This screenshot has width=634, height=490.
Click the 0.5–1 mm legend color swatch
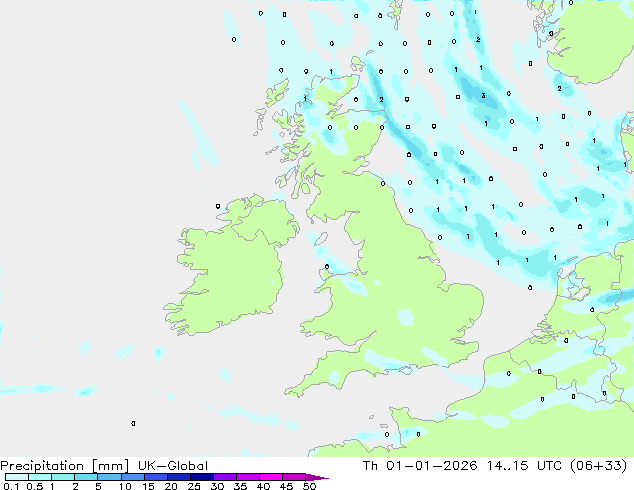40,477
